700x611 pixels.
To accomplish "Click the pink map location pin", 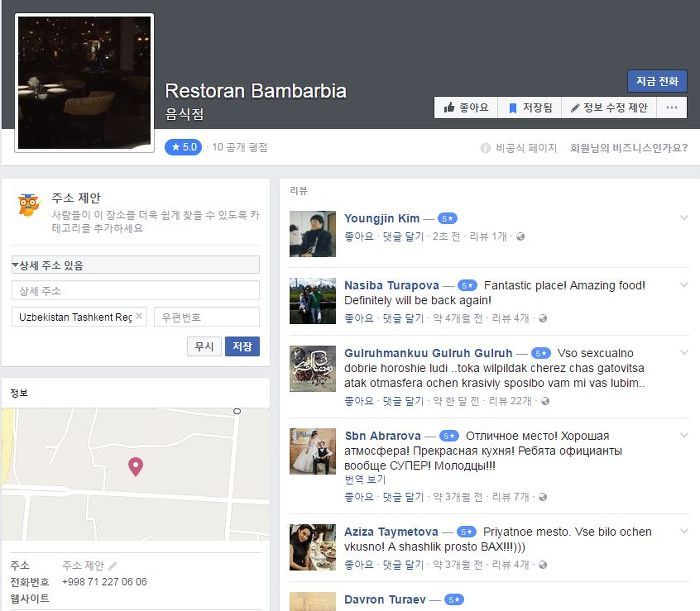I will 136,467.
